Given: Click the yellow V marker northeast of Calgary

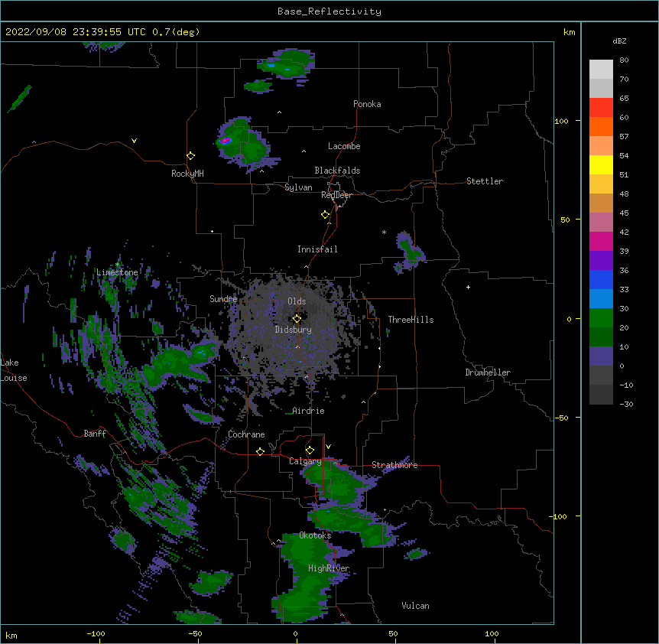Looking at the screenshot, I should pyautogui.click(x=328, y=447).
